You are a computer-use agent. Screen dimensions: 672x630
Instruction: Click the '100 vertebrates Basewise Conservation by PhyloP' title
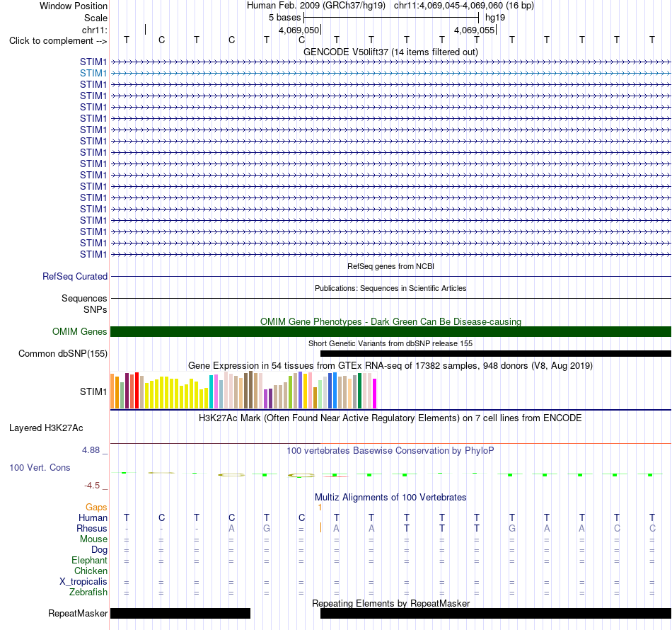pyautogui.click(x=390, y=451)
